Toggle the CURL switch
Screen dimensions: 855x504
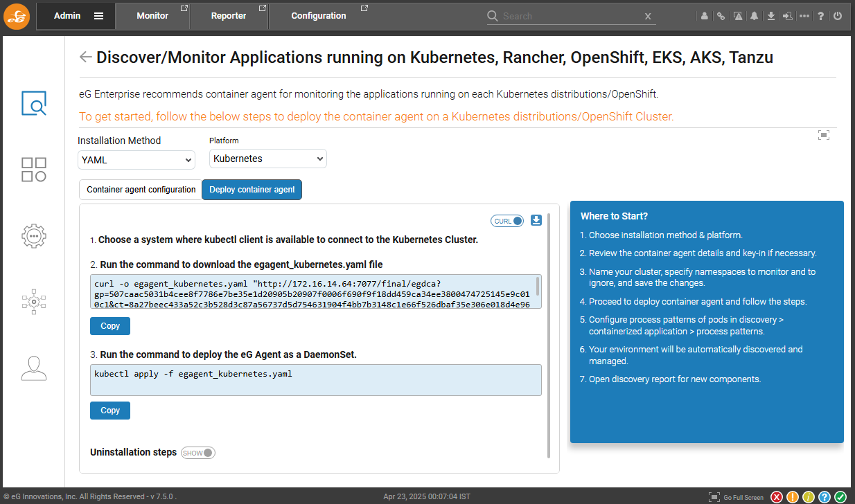[507, 221]
